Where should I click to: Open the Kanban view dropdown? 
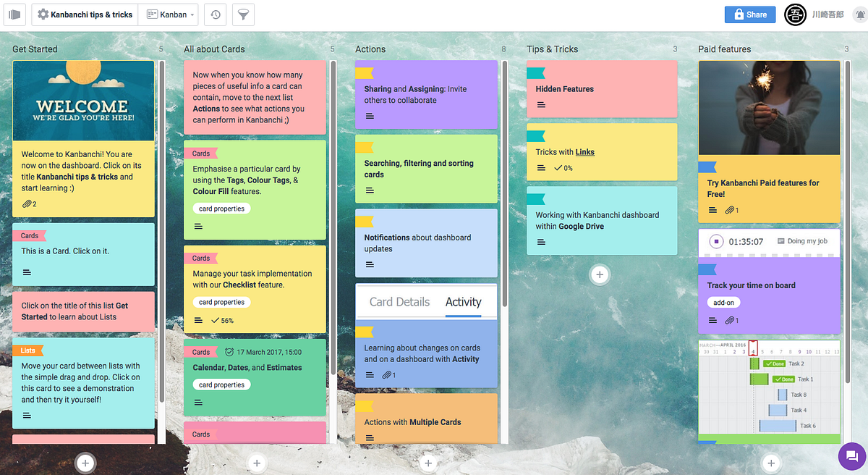coord(171,14)
